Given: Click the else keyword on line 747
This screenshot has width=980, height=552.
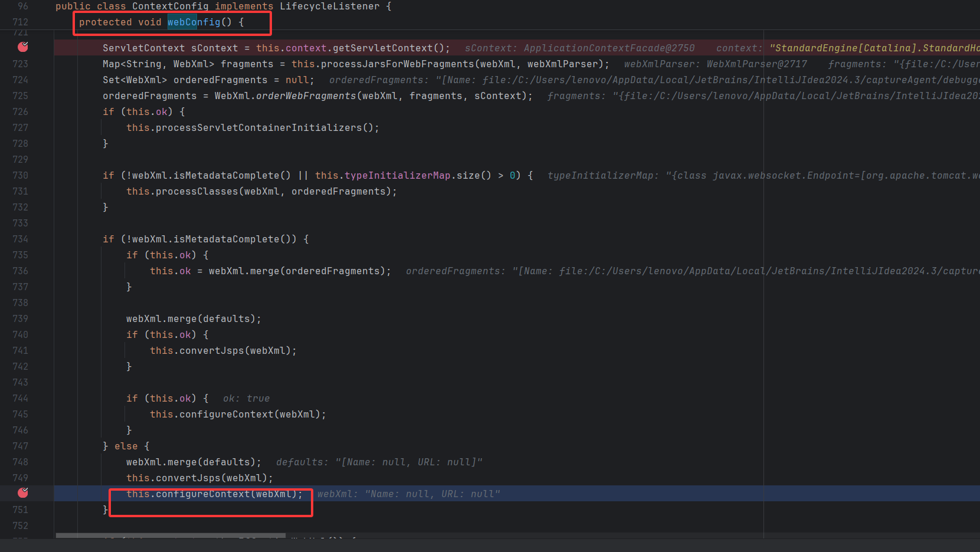Looking at the screenshot, I should [126, 446].
